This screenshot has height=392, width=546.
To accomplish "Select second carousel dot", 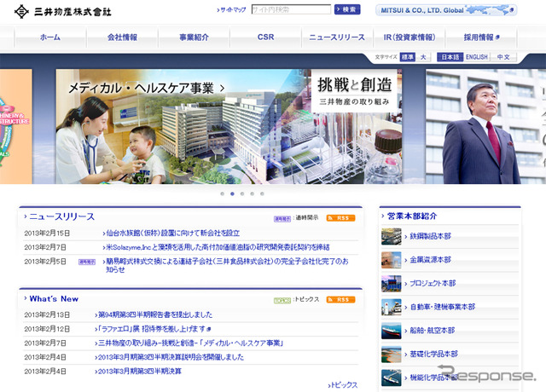I will point(232,193).
